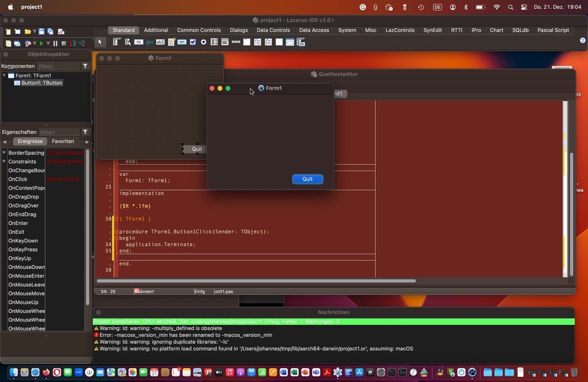The width and height of the screenshot is (588, 382).
Task: Click the left tab-scroll arrow in Eigenschaften
Action: pos(4,142)
